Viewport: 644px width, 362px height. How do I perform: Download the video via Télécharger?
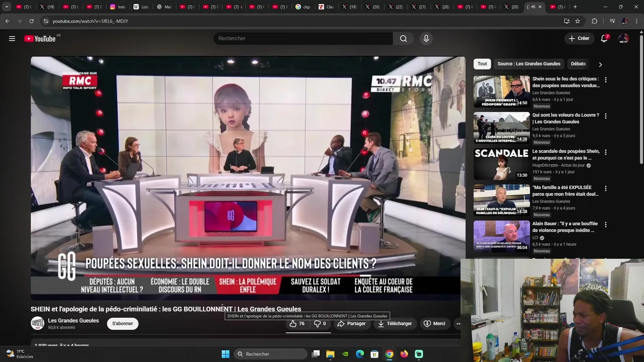coord(395,324)
